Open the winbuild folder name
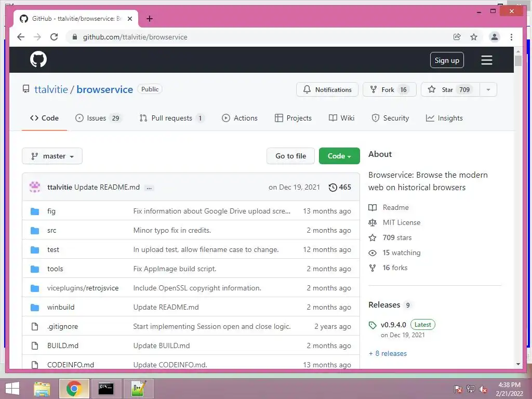The width and height of the screenshot is (532, 399). (x=61, y=308)
